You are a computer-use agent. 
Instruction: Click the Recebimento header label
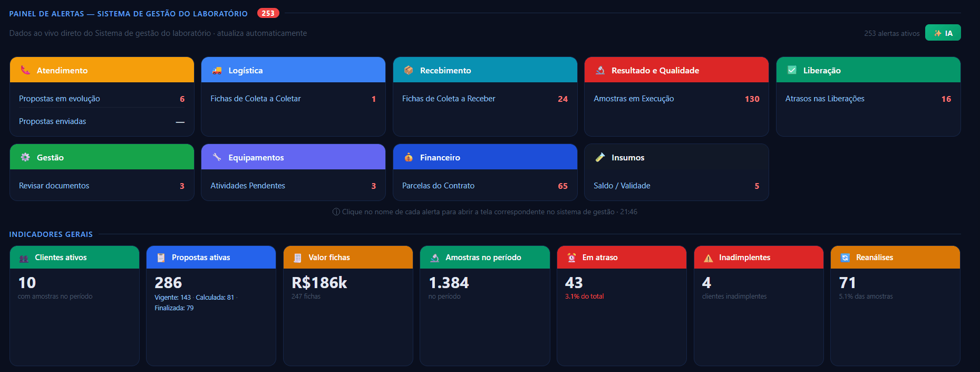[x=445, y=70]
